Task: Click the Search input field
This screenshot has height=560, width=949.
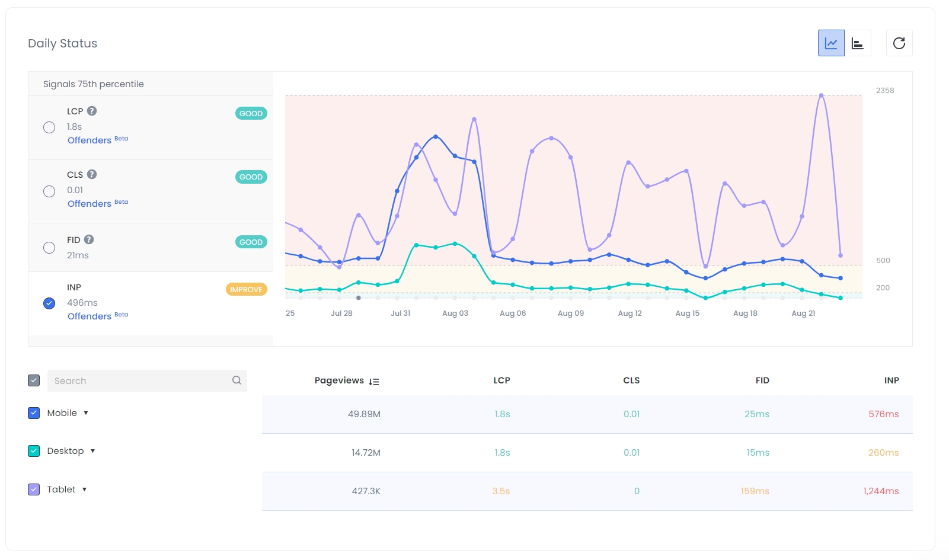Action: [x=139, y=380]
